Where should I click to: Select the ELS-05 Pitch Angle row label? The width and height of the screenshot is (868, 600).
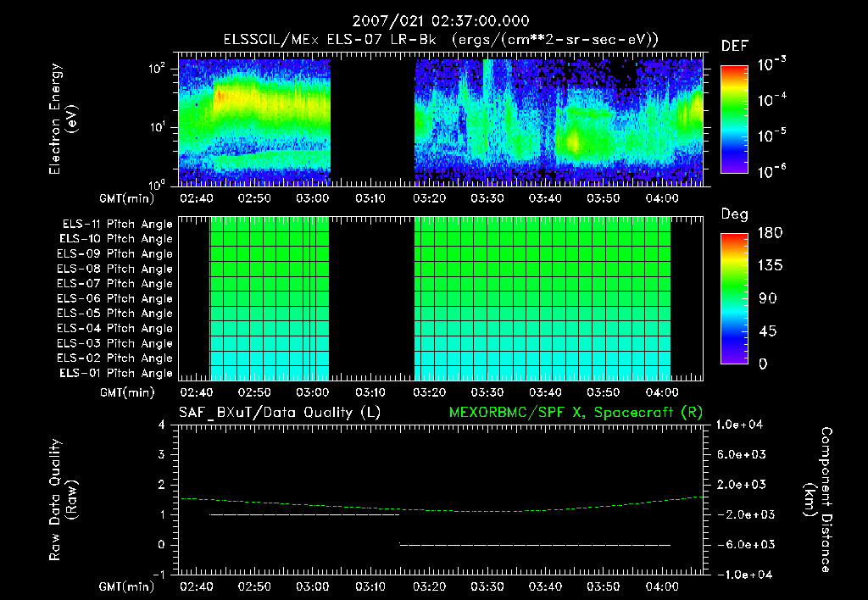(x=115, y=314)
